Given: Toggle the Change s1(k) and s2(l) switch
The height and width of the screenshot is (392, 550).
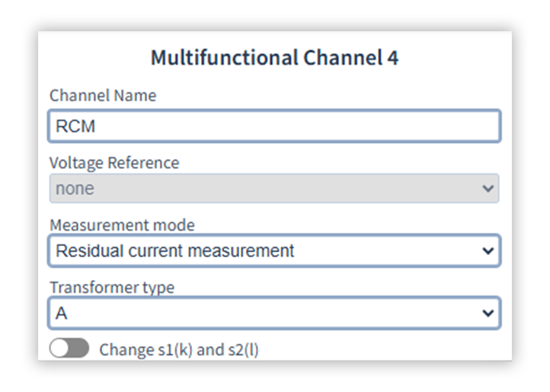Looking at the screenshot, I should coord(69,349).
